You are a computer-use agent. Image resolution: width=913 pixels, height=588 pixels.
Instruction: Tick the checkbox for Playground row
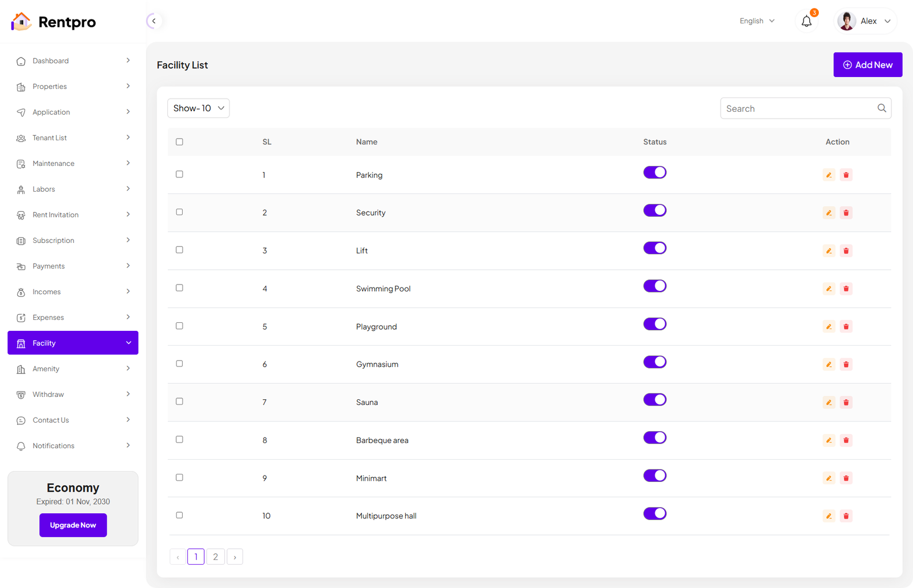click(180, 326)
